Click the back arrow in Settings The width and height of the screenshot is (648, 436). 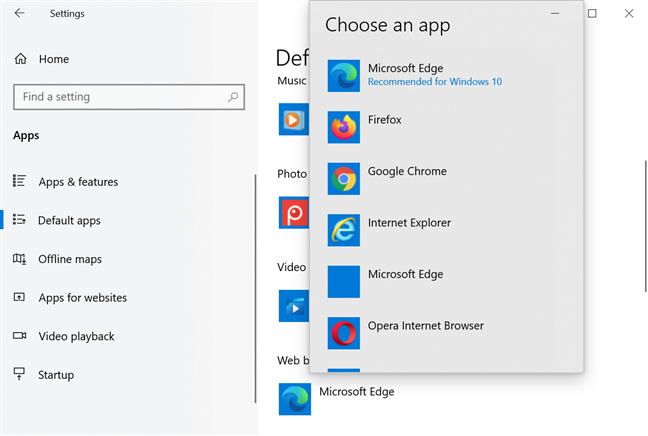pos(20,14)
